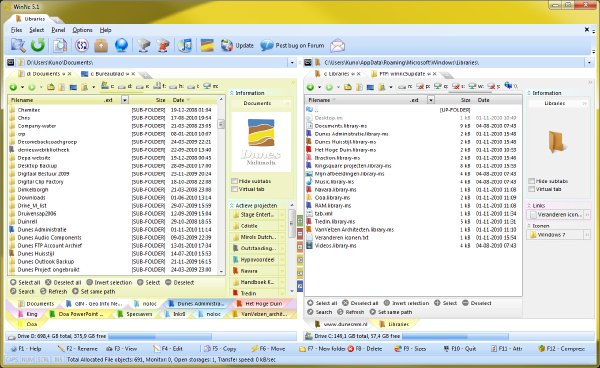Viewport: 600px width, 368px height.
Task: Click F12 Compress function key button
Action: (x=561, y=348)
